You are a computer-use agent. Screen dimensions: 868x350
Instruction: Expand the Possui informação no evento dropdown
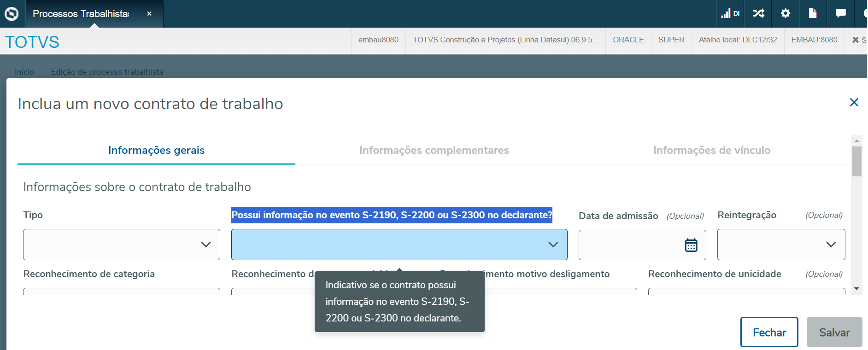click(399, 245)
